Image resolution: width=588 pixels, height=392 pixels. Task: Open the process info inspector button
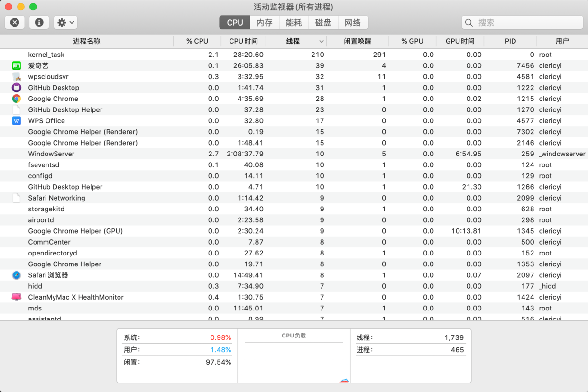[39, 22]
